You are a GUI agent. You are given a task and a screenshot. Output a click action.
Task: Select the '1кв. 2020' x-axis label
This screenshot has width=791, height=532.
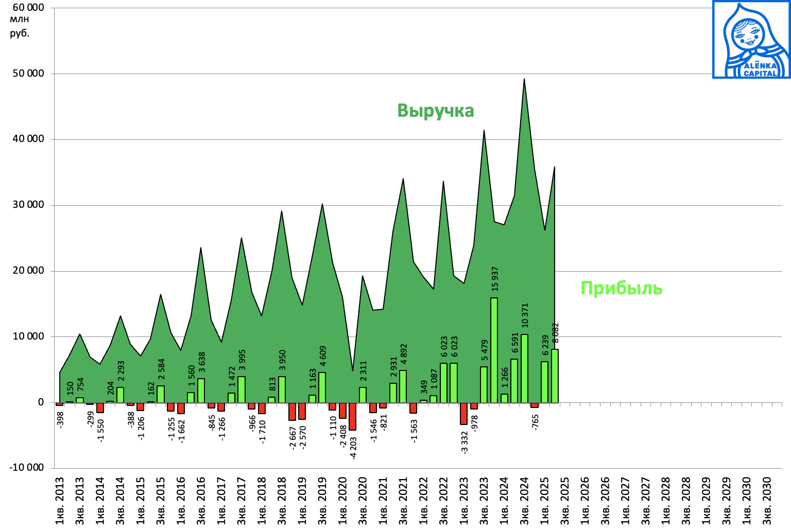pyautogui.click(x=342, y=501)
